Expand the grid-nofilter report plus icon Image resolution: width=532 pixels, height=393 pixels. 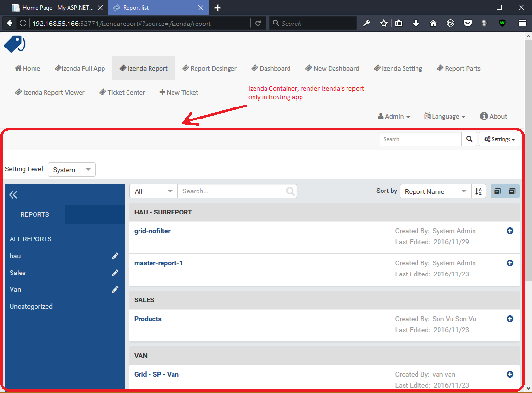coord(509,231)
